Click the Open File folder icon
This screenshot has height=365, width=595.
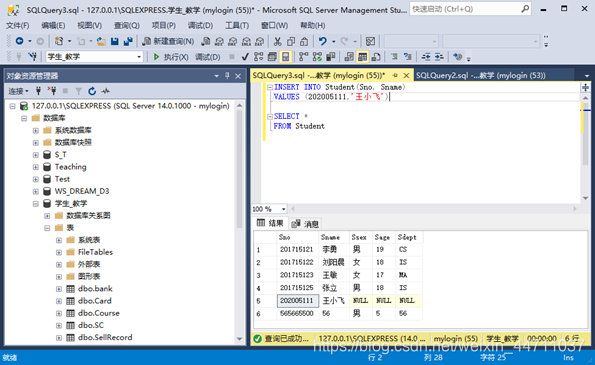tap(101, 41)
